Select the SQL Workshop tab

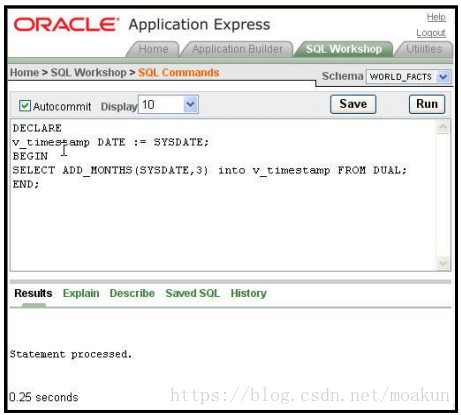344,49
